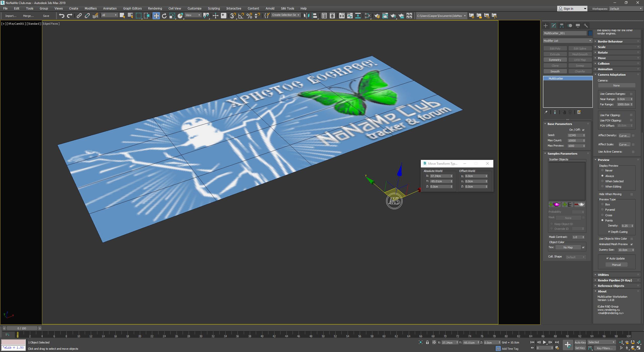Open the Create command panel tab
Image resolution: width=644 pixels, height=352 pixels.
(x=546, y=26)
